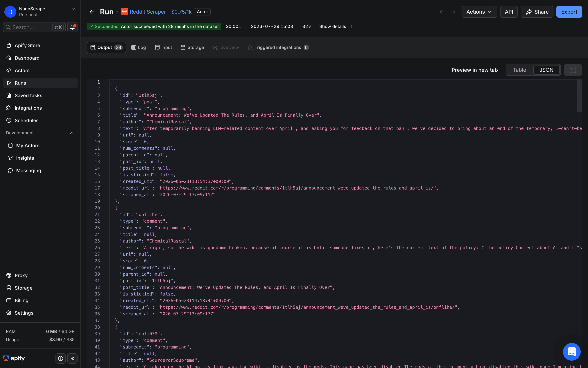The width and height of the screenshot is (588, 368).
Task: Open the Live view tab
Action: point(226,47)
